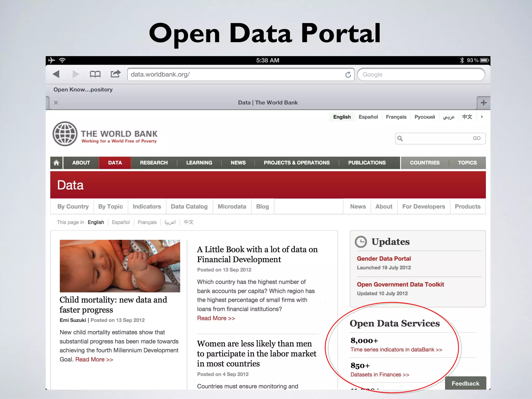Open the News tab in Data bar
Screen dimensions: 532x399
pyautogui.click(x=358, y=207)
